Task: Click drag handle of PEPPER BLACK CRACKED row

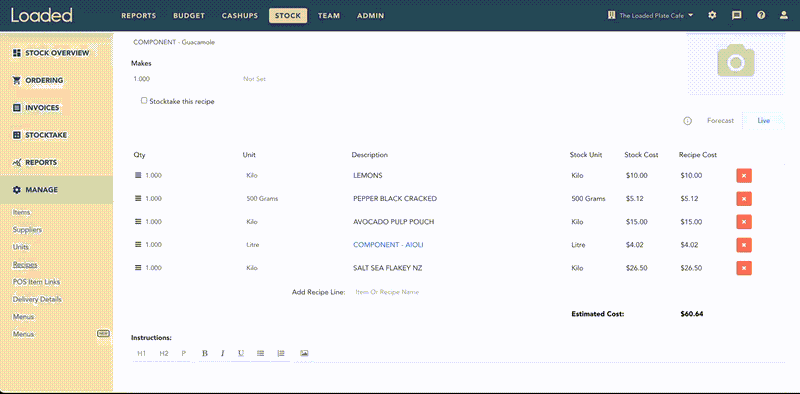Action: tap(138, 199)
